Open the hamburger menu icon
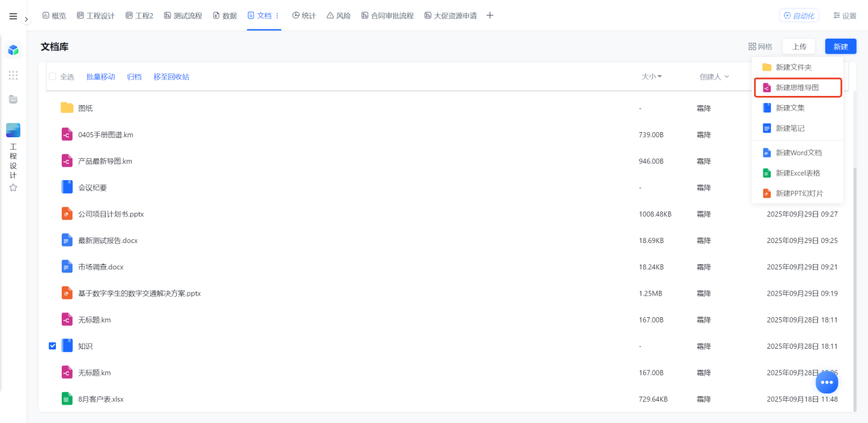This screenshot has width=868, height=423. (13, 16)
